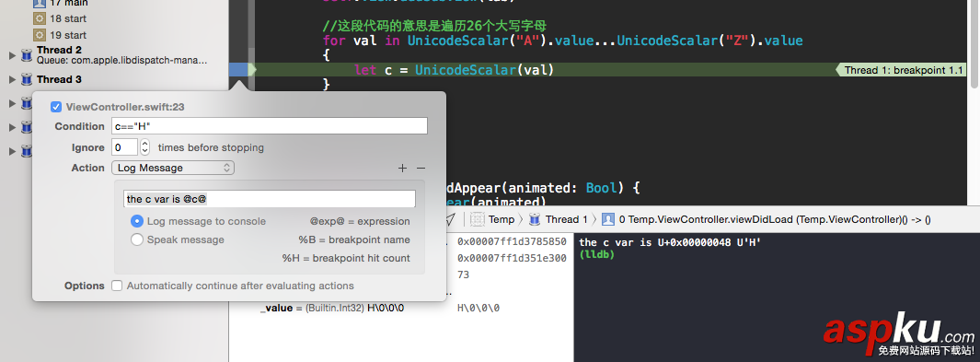Click the Chinese comment line in code

tap(434, 27)
